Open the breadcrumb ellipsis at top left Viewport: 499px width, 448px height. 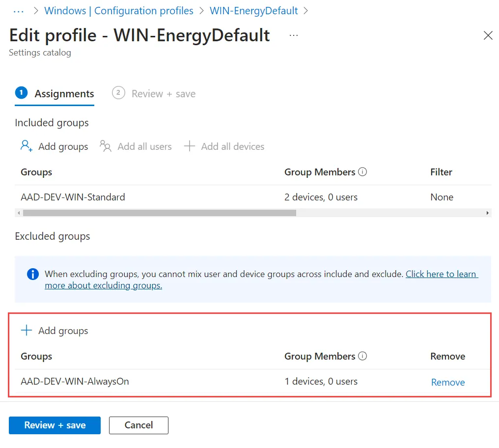[19, 11]
